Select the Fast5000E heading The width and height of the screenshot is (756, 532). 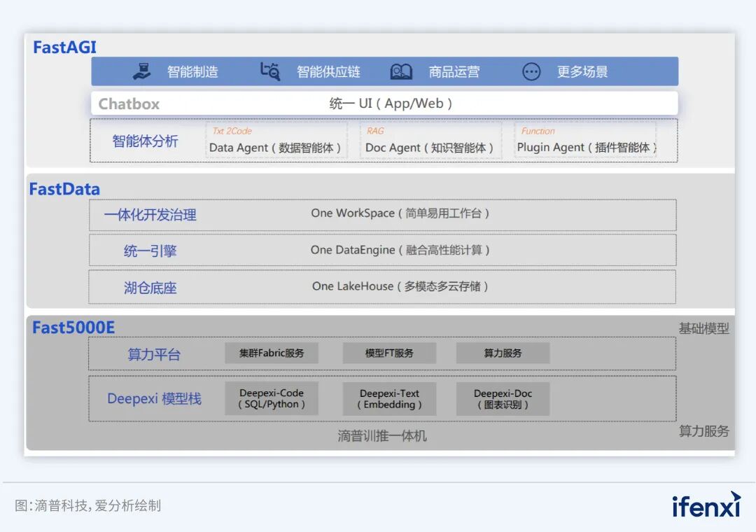click(73, 328)
